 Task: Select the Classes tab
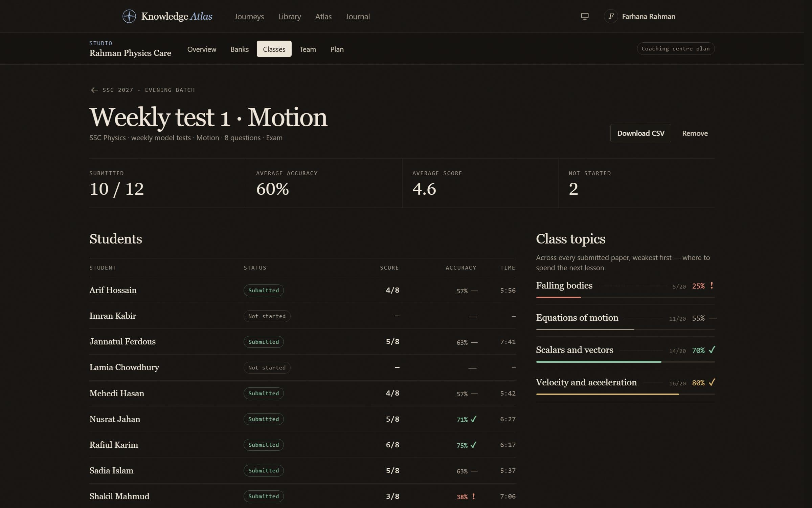[274, 49]
